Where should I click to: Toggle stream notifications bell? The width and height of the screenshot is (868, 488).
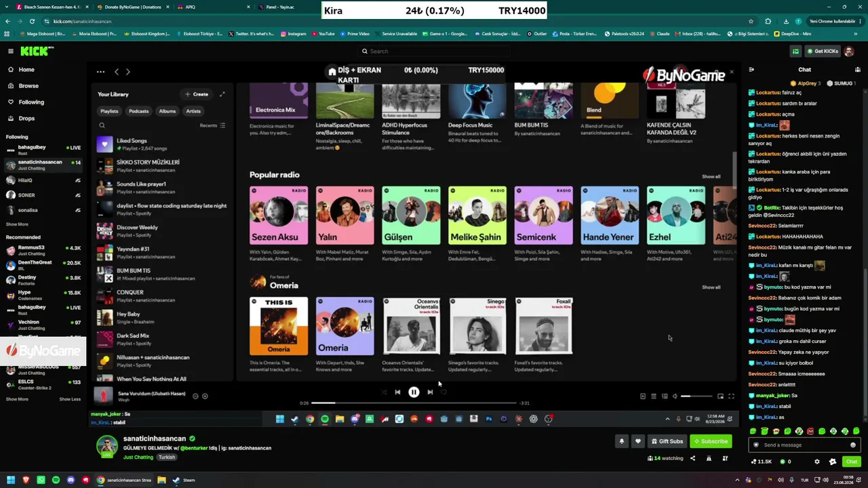coord(621,441)
